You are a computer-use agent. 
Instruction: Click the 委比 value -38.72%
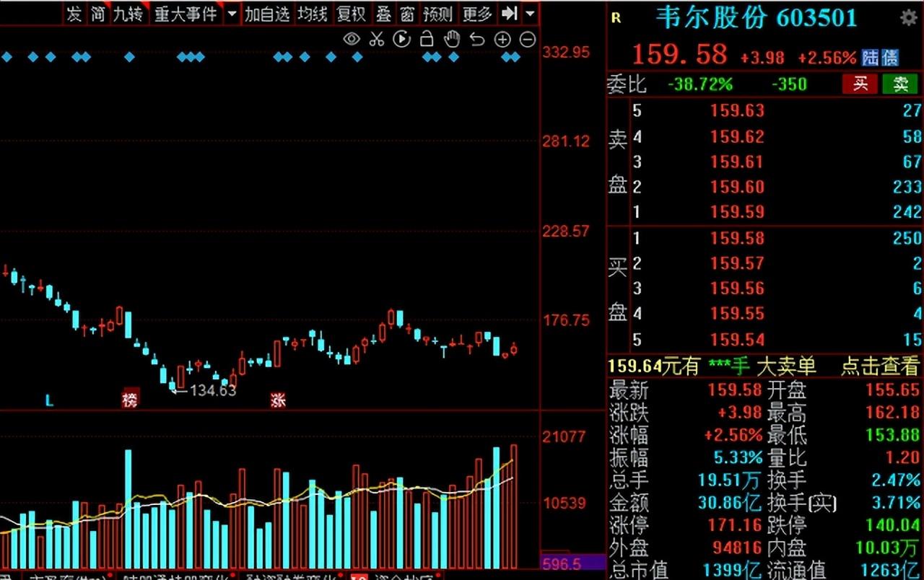(700, 84)
